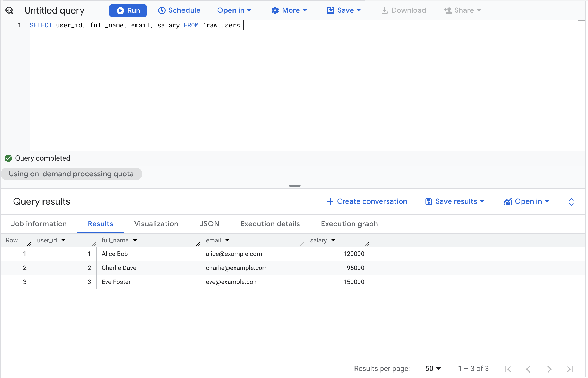This screenshot has width=588, height=378.
Task: Open the Save query dropdown
Action: pos(344,10)
